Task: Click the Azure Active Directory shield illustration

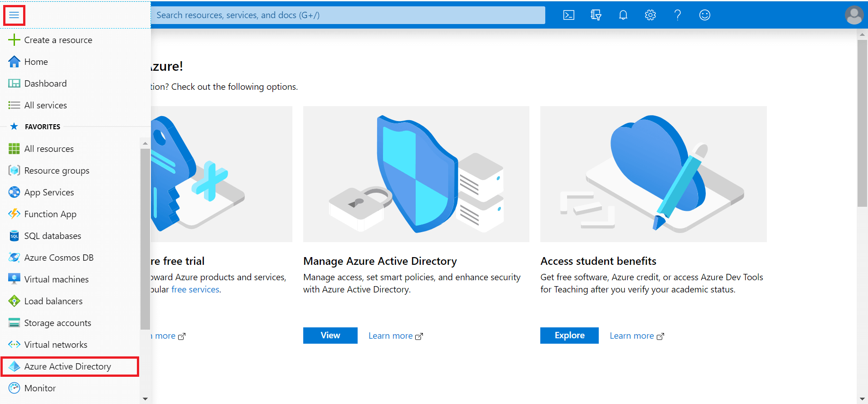Action: click(x=416, y=174)
